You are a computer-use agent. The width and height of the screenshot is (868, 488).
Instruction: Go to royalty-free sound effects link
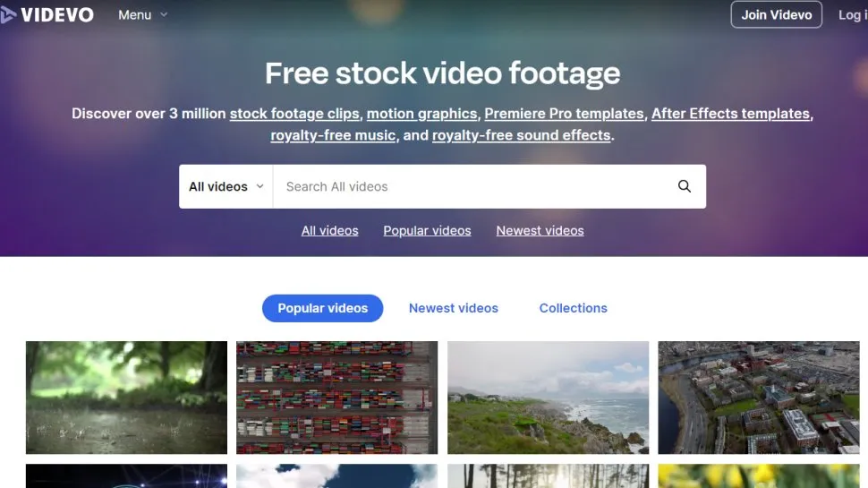tap(521, 135)
